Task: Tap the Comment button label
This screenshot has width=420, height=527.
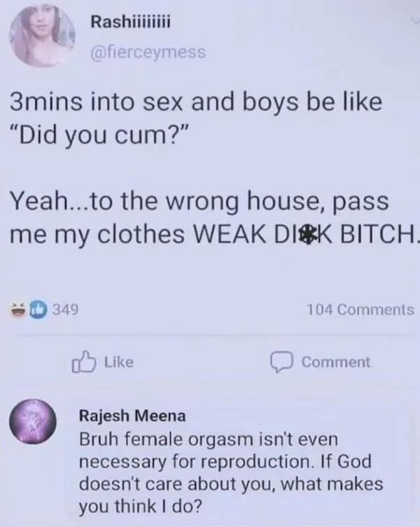Action: click(336, 362)
